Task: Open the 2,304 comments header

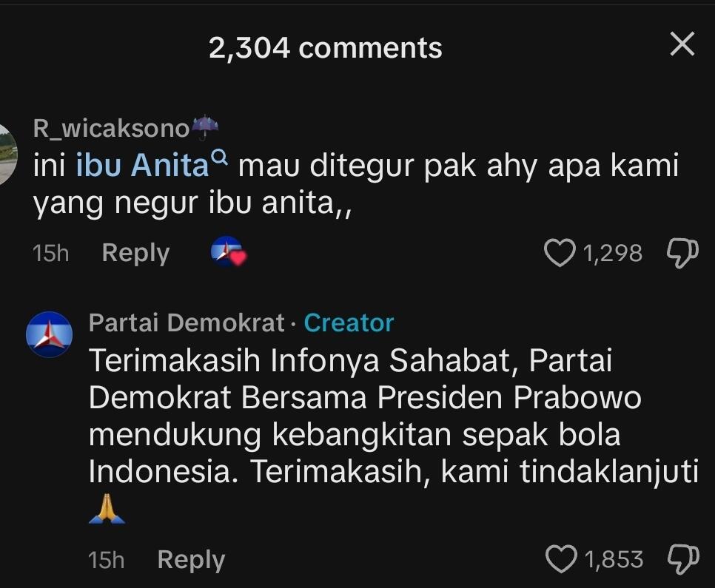Action: click(x=326, y=47)
